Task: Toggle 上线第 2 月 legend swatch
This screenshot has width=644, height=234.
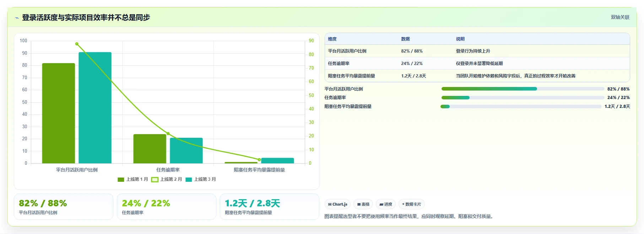Action: [x=155, y=180]
